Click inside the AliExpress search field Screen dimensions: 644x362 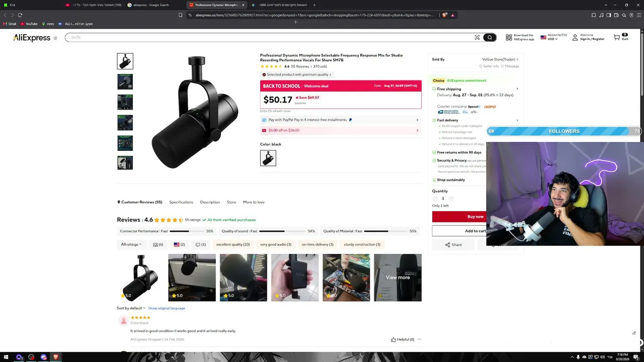point(269,38)
